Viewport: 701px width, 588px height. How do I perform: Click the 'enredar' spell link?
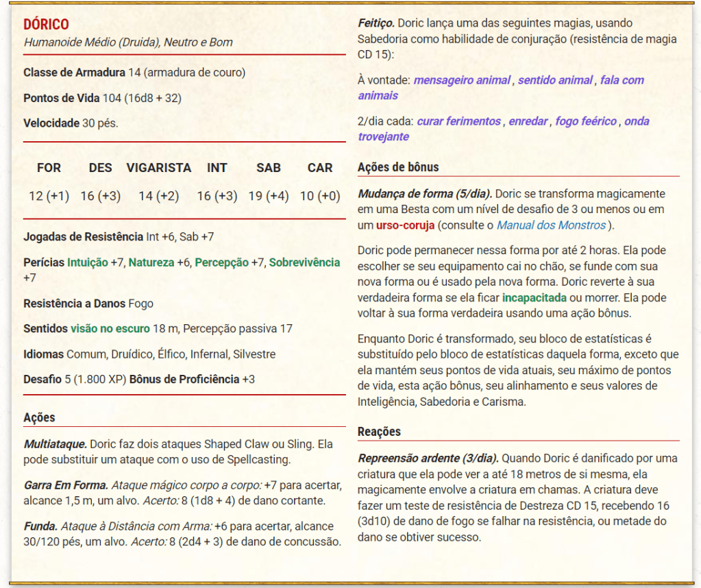coord(528,121)
